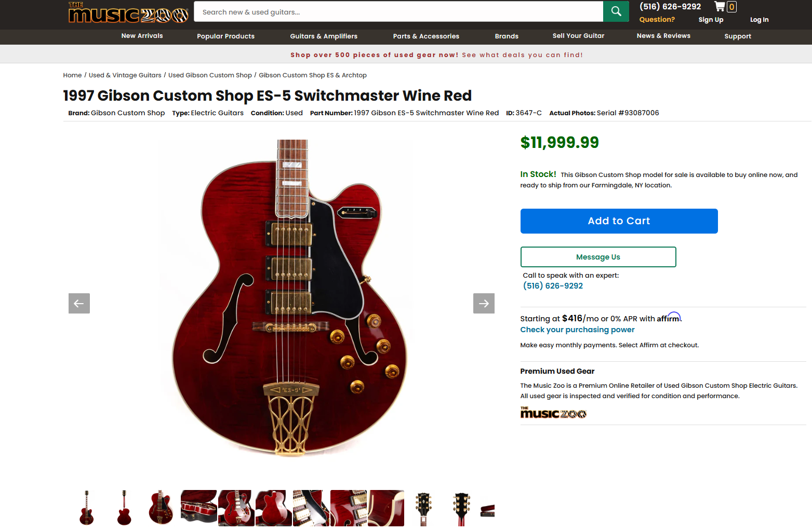
Task: Click the green search magnifier button
Action: [616, 11]
